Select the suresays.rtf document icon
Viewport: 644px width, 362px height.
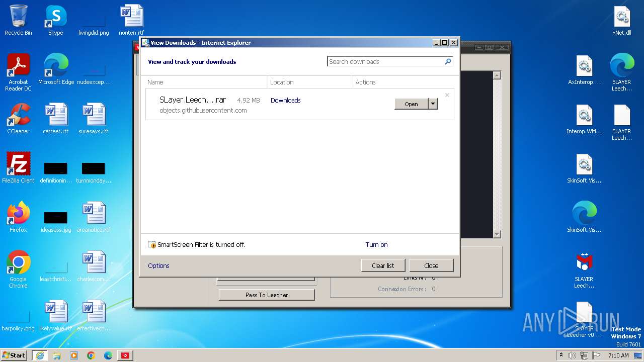click(94, 119)
